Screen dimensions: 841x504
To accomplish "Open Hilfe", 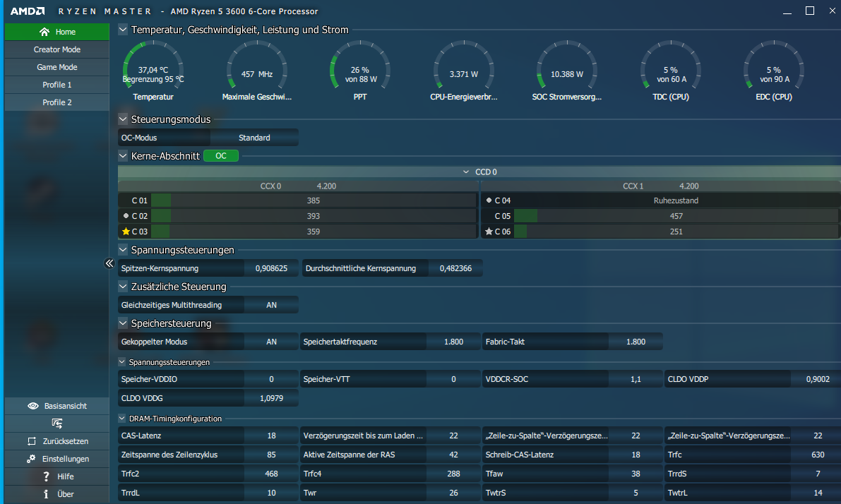I will pyautogui.click(x=57, y=476).
